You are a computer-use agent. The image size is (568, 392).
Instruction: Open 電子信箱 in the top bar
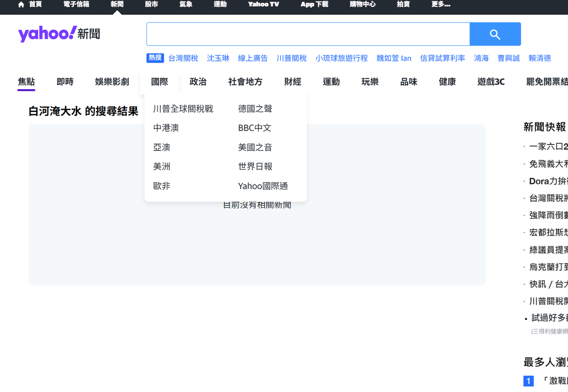point(76,4)
